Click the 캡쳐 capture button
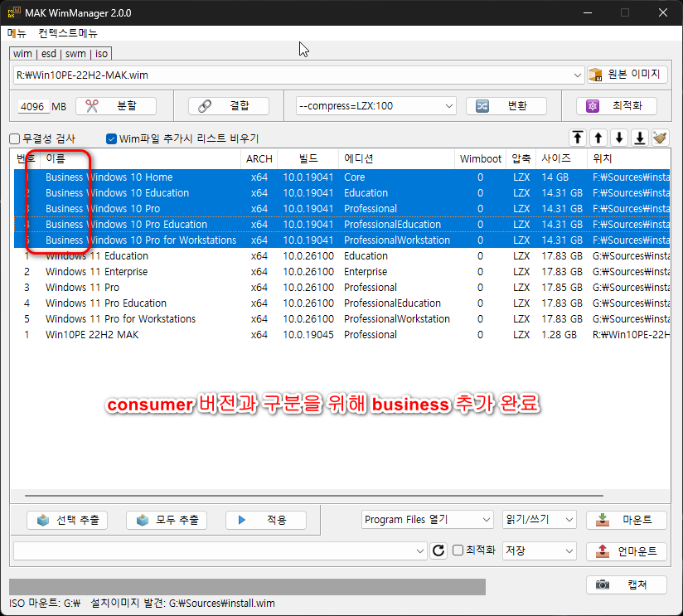The width and height of the screenshot is (683, 616). tap(627, 584)
